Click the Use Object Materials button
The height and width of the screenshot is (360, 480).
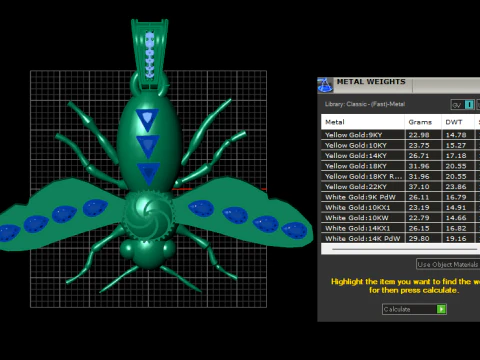[x=448, y=264]
